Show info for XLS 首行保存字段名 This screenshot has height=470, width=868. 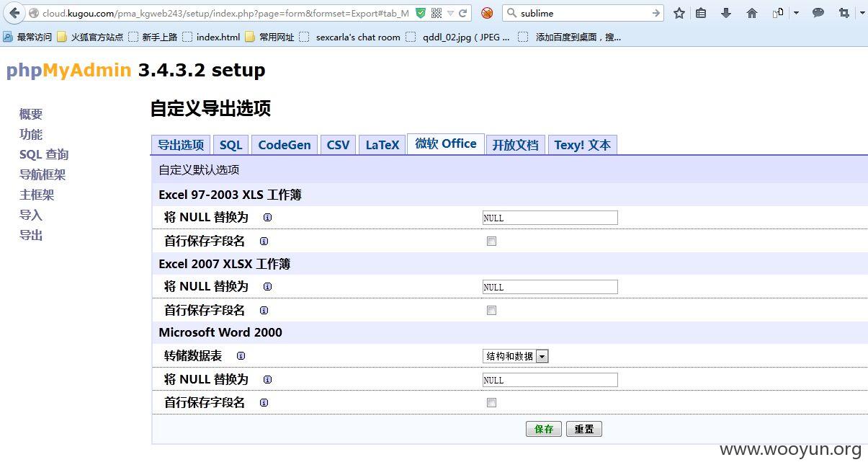264,241
